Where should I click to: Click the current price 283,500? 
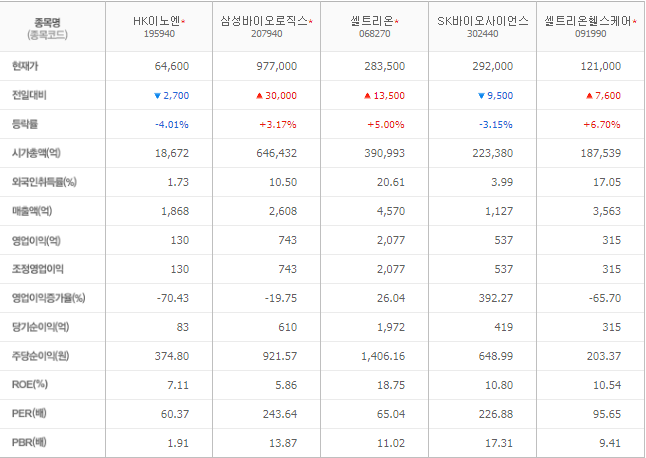pos(384,66)
